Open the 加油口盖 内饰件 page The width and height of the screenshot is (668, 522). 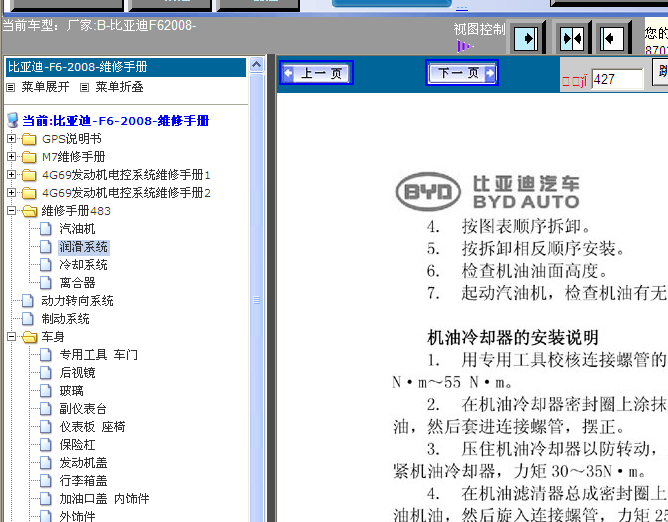(104, 498)
